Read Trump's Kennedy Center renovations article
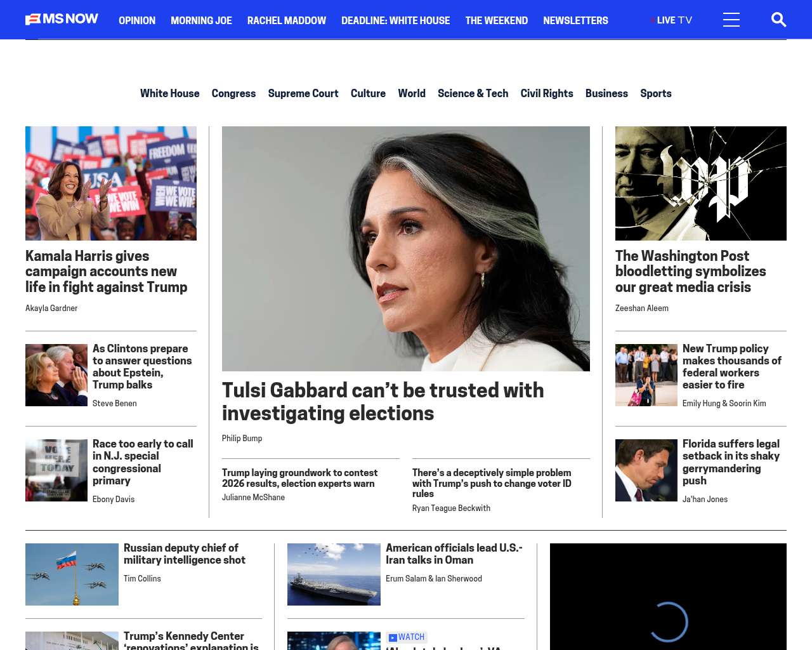Image resolution: width=812 pixels, height=650 pixels. pos(191,640)
